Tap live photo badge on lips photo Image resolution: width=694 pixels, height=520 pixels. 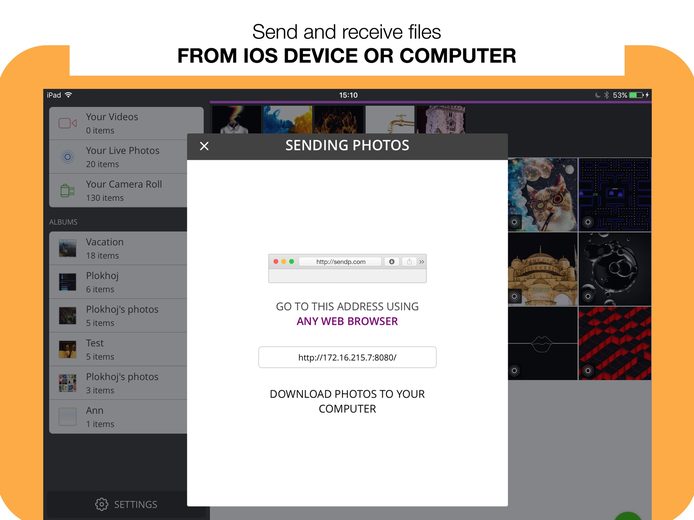click(515, 371)
